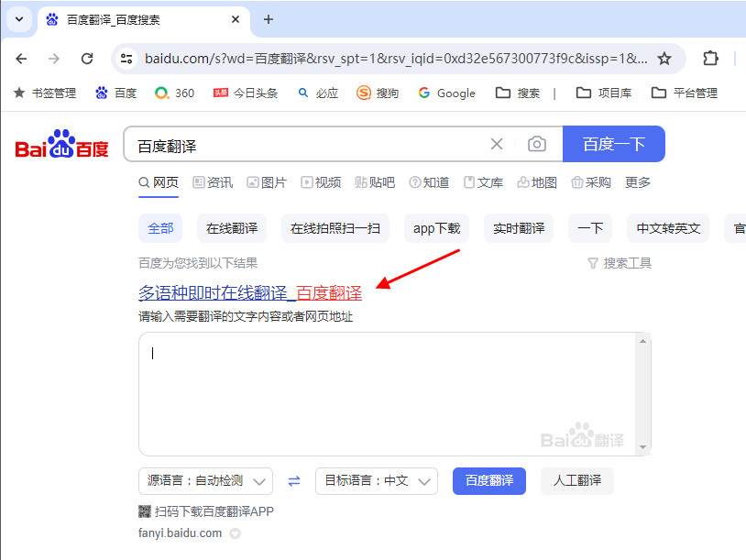The width and height of the screenshot is (746, 560).
Task: Select 在线翻译 filter chip
Action: coord(232,228)
